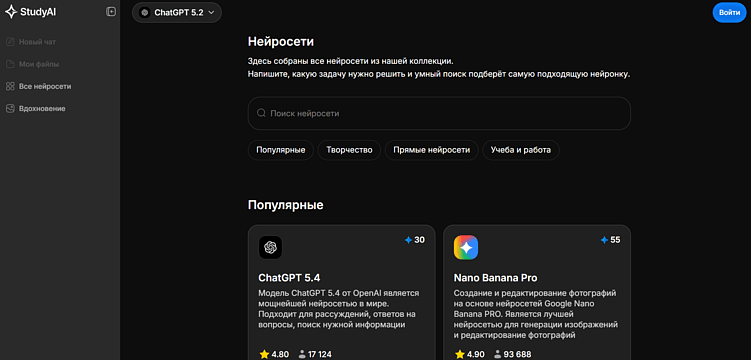Open the Nano Banana Pro card title
Viewport: 751px width, 360px height.
(x=495, y=278)
